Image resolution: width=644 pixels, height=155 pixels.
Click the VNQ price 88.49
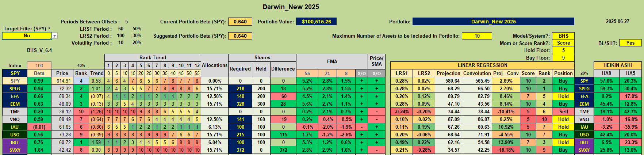coord(62,119)
